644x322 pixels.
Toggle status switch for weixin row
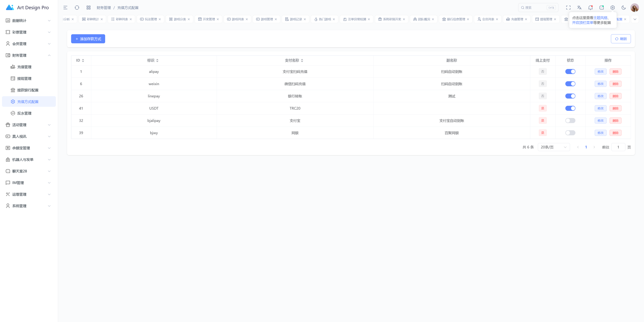click(x=570, y=84)
